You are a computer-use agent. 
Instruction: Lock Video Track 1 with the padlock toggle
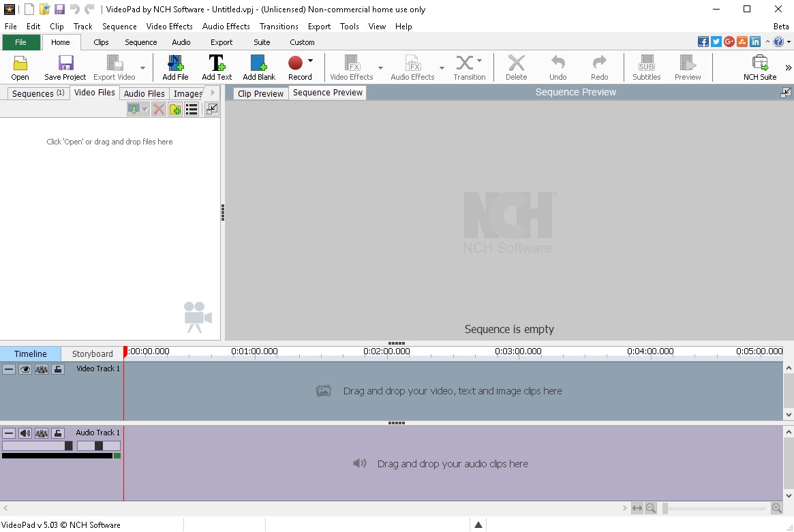coord(58,369)
